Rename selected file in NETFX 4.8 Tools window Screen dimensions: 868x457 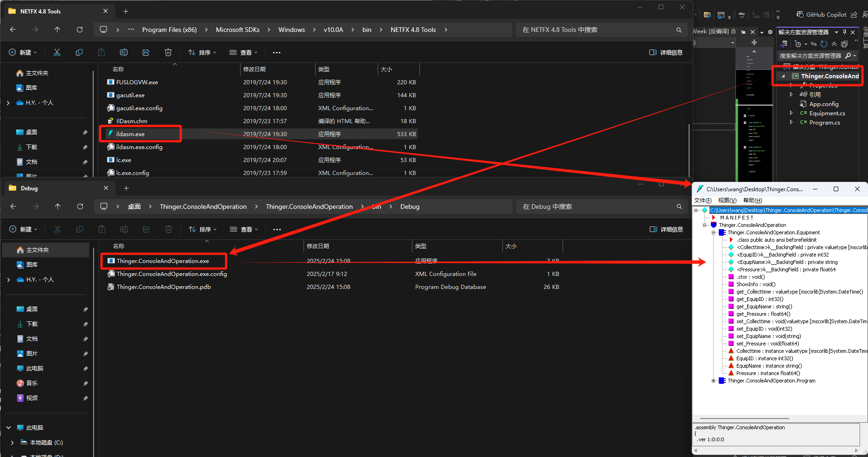click(124, 52)
